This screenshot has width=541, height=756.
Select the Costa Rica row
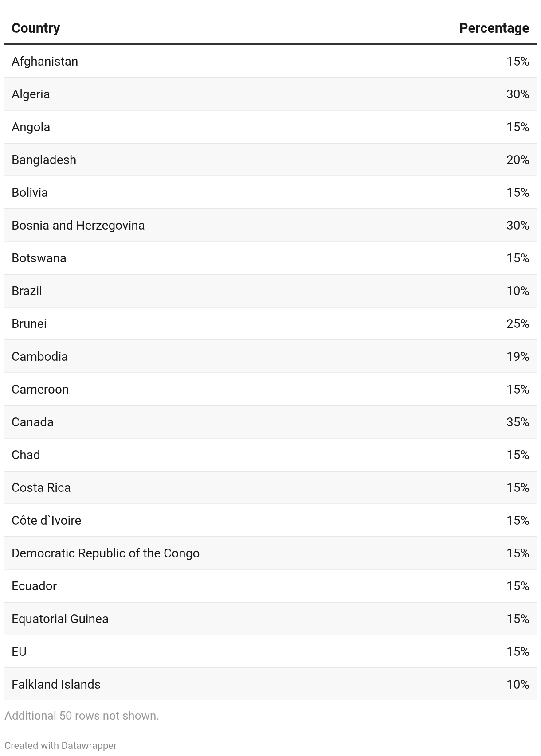[x=270, y=488]
